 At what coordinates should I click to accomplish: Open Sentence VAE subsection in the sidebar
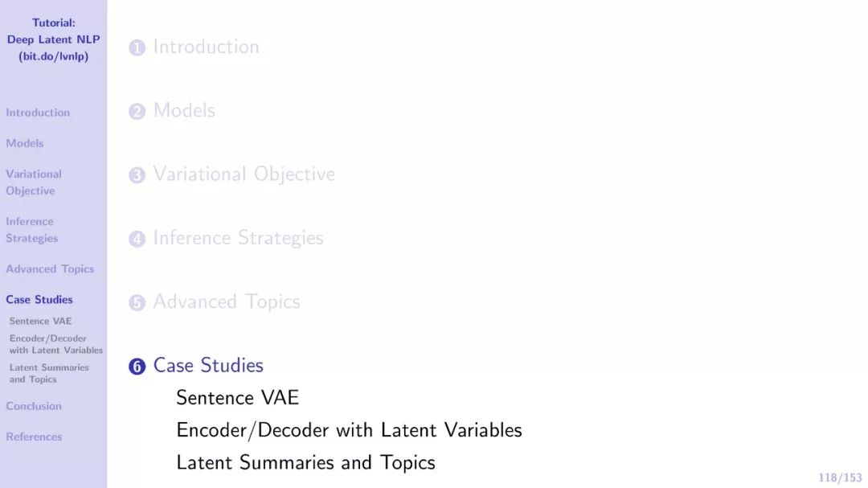point(40,321)
